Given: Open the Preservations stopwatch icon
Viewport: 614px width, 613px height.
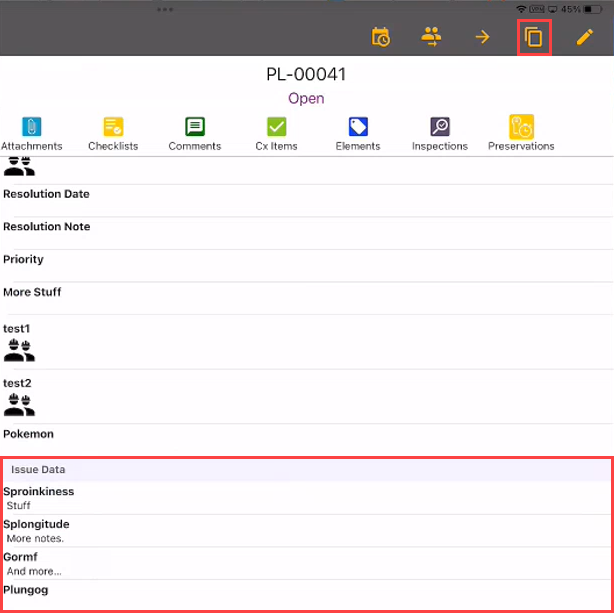Looking at the screenshot, I should pos(521,127).
